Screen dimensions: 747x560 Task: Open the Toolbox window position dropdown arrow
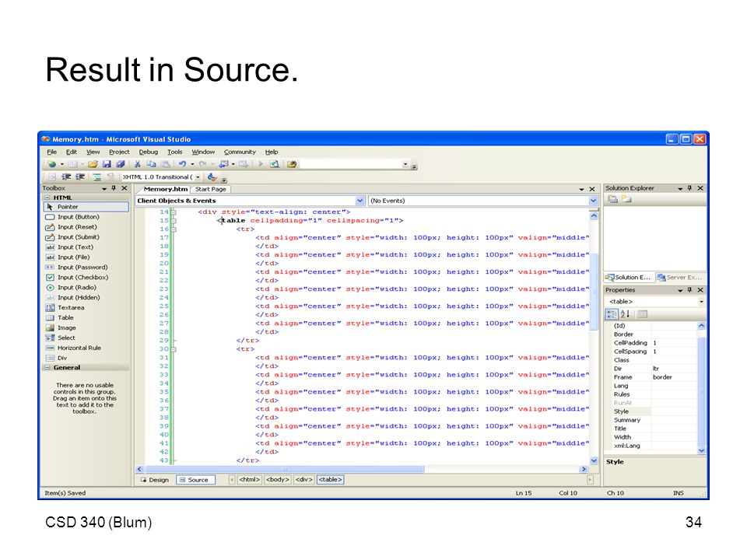[103, 188]
